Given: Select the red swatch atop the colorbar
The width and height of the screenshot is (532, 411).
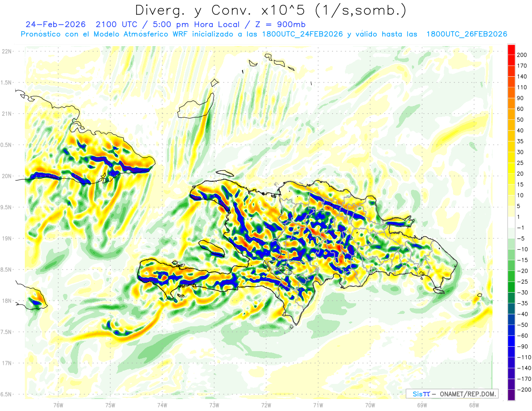Looking at the screenshot, I should 511,50.
